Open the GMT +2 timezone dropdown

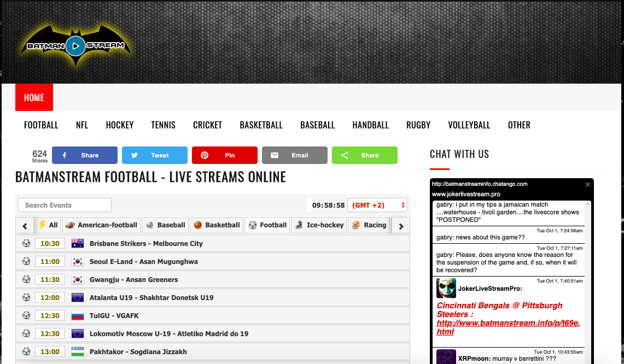click(377, 206)
